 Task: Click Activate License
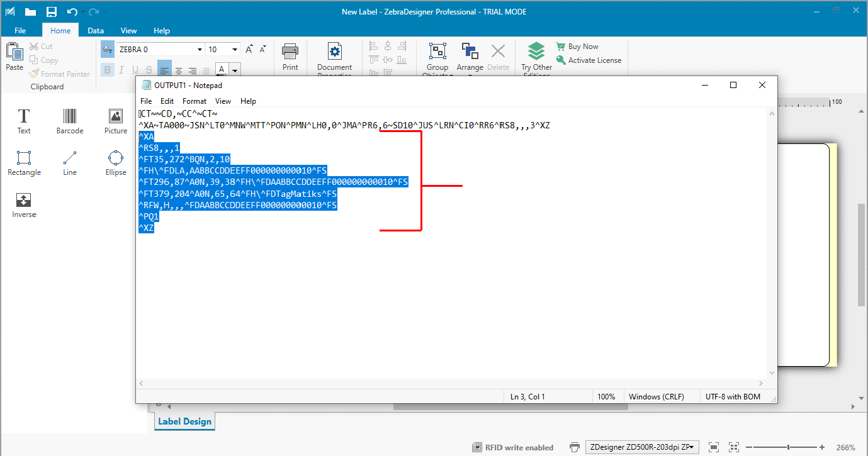pyautogui.click(x=594, y=60)
